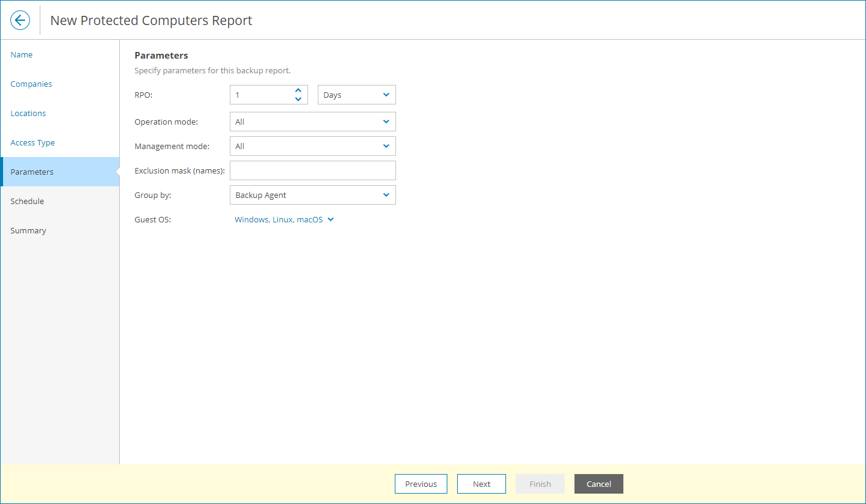Click inside the Exclusion mask field
866x504 pixels.
pos(312,170)
